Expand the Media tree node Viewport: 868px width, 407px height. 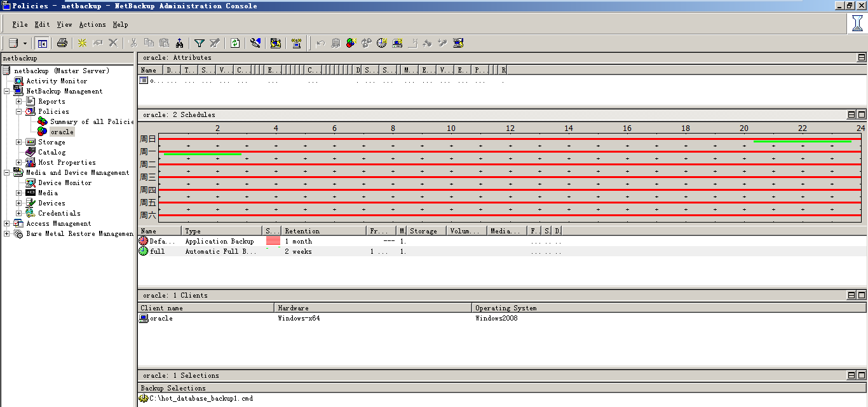[x=19, y=193]
